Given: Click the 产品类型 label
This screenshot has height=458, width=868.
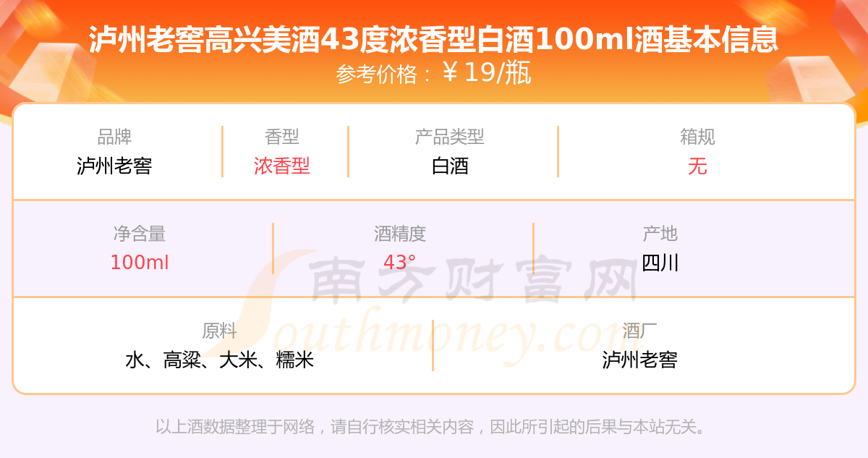Looking at the screenshot, I should [x=450, y=137].
